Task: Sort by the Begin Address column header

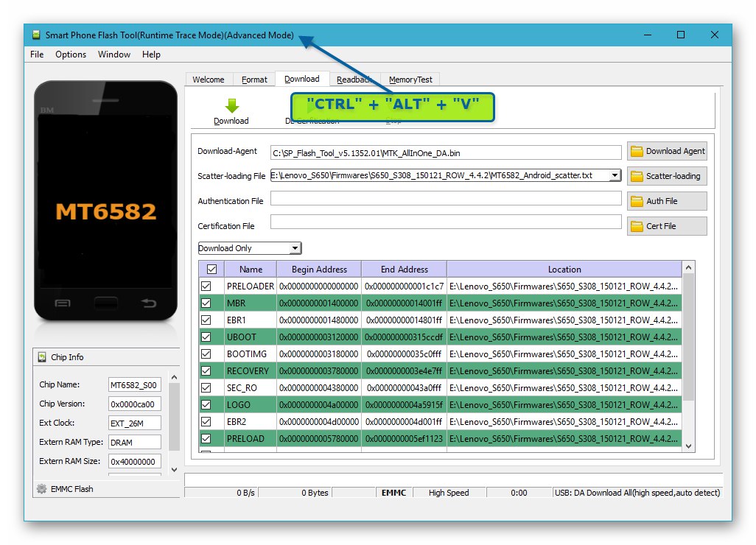Action: click(x=319, y=270)
